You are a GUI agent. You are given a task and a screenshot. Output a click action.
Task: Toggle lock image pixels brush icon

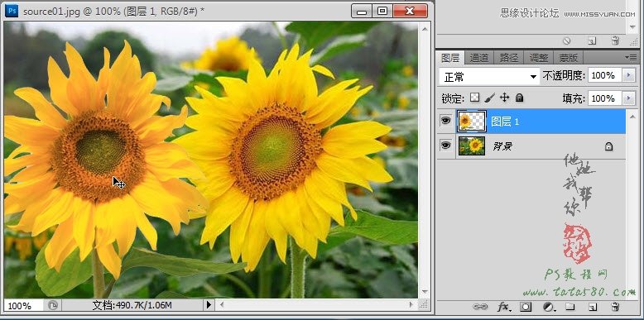[x=489, y=98]
